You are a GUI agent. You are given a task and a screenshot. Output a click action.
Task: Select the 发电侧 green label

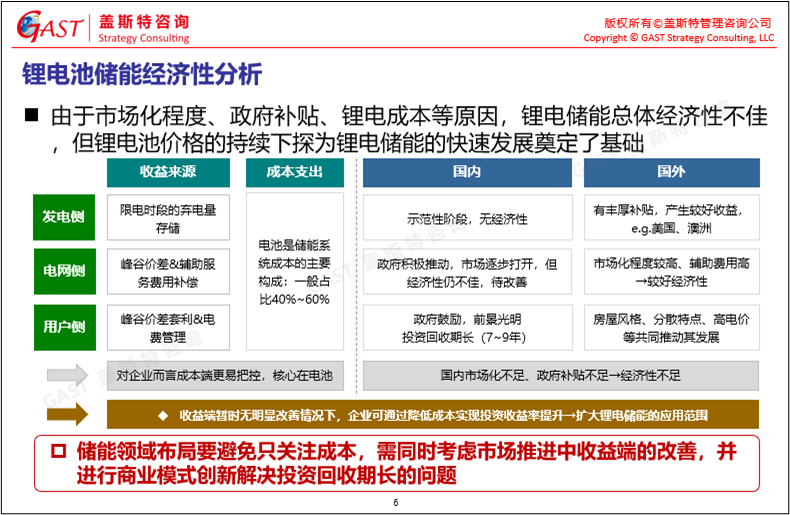point(62,217)
